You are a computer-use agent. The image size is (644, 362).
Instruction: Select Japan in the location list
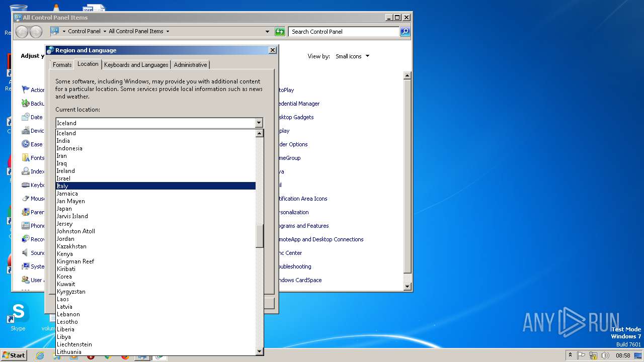[155, 209]
